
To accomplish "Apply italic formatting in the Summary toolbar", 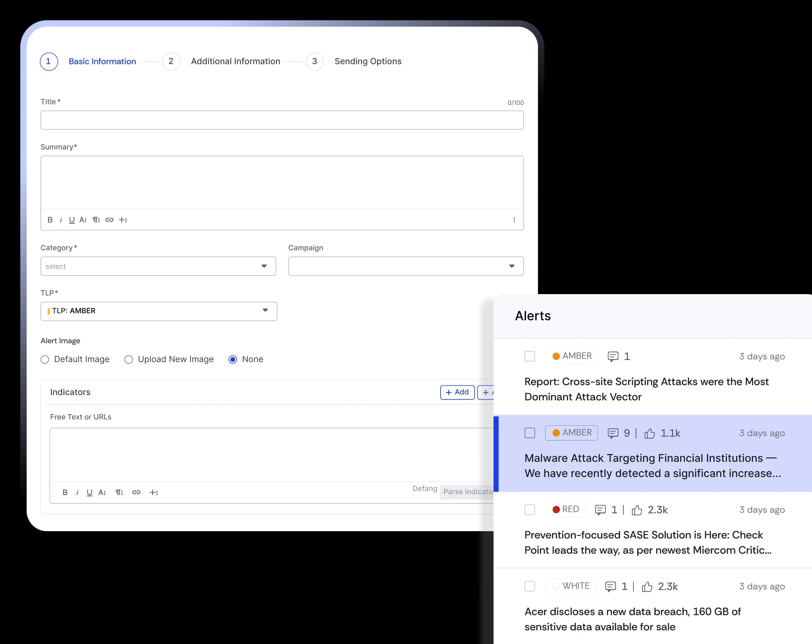I will (61, 220).
